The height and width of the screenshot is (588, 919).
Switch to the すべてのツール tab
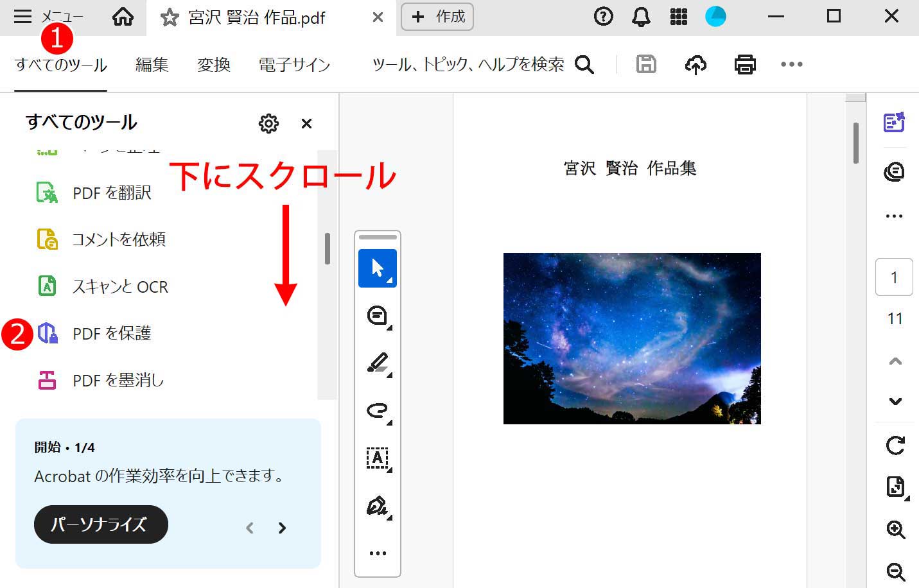[61, 65]
